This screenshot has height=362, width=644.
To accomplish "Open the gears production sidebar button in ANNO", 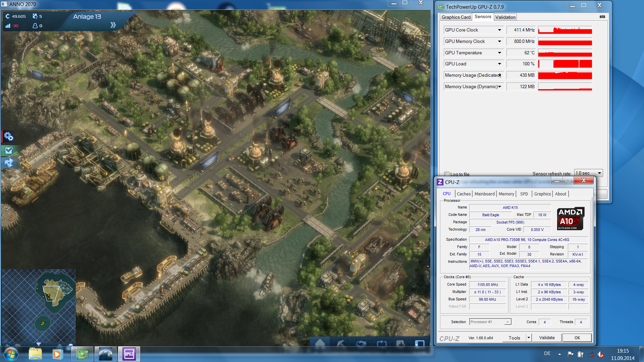I will (x=9, y=136).
